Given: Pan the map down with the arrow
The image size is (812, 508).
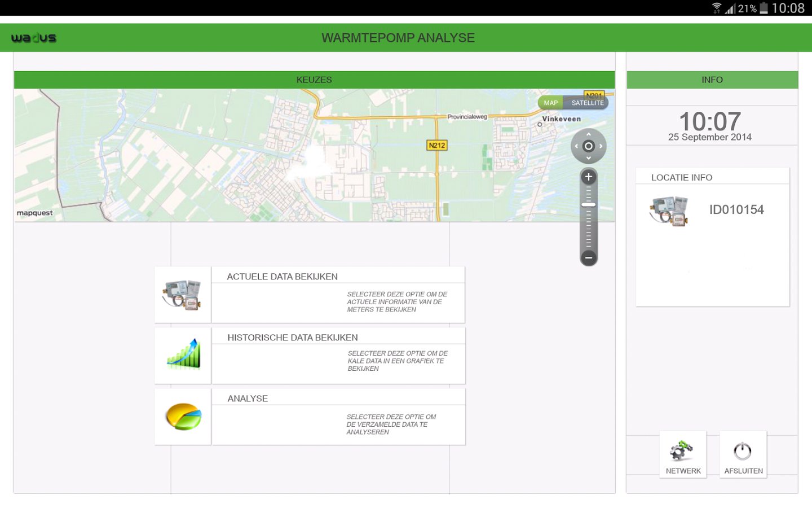Looking at the screenshot, I should (589, 158).
